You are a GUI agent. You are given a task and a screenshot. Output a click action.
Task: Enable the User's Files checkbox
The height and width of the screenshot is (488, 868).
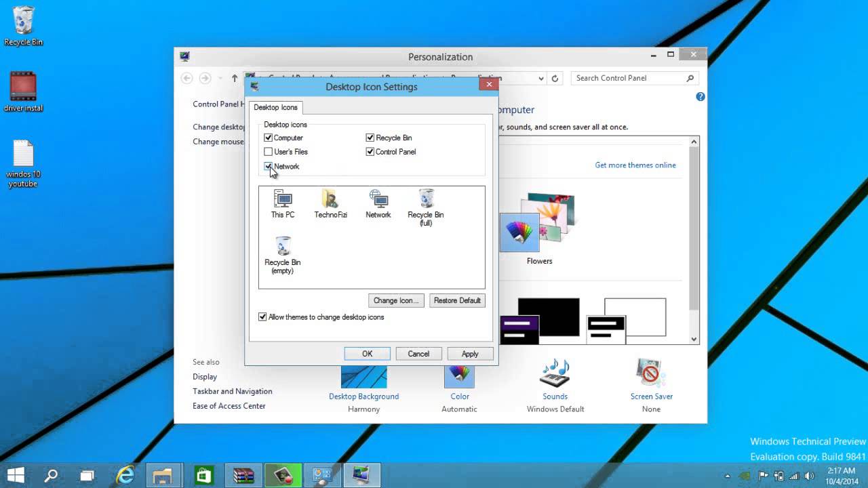point(269,152)
